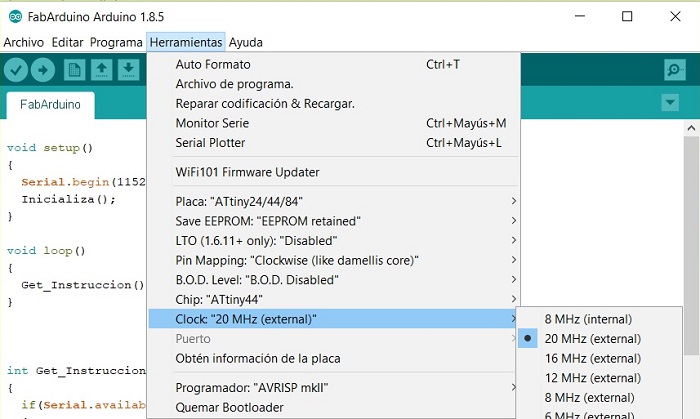Open the Archivo menu
This screenshot has height=419, width=700.
point(24,42)
